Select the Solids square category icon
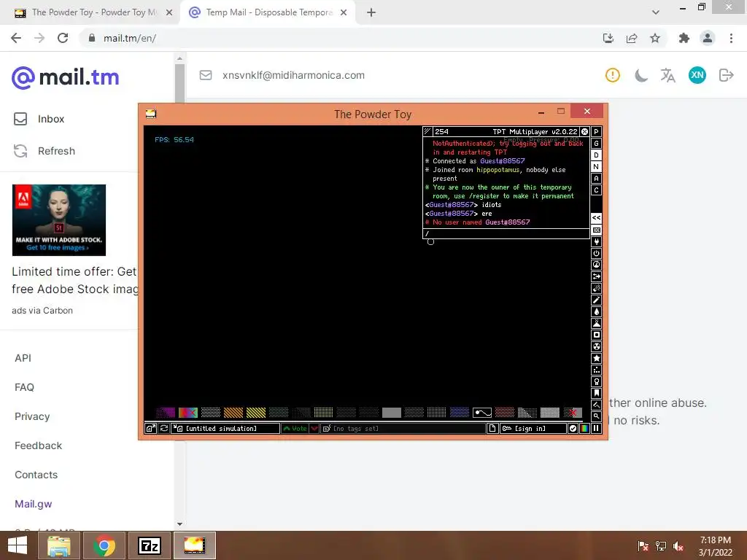Viewport: 747px width, 560px height. [597, 335]
